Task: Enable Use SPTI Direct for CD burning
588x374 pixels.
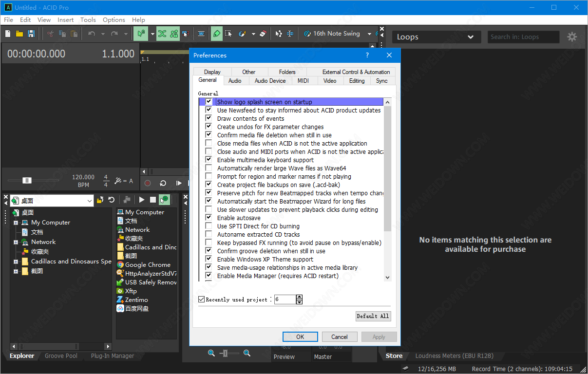Action: (209, 226)
